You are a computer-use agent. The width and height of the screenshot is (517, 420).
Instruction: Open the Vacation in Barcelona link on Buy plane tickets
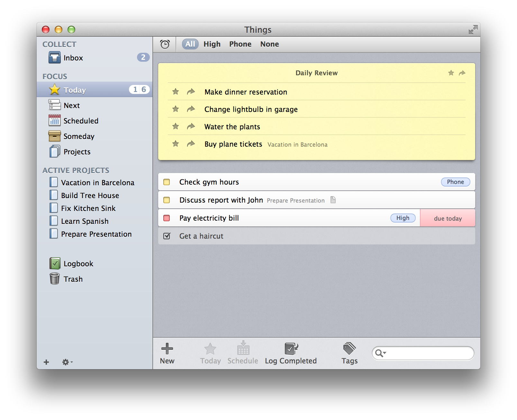point(297,145)
